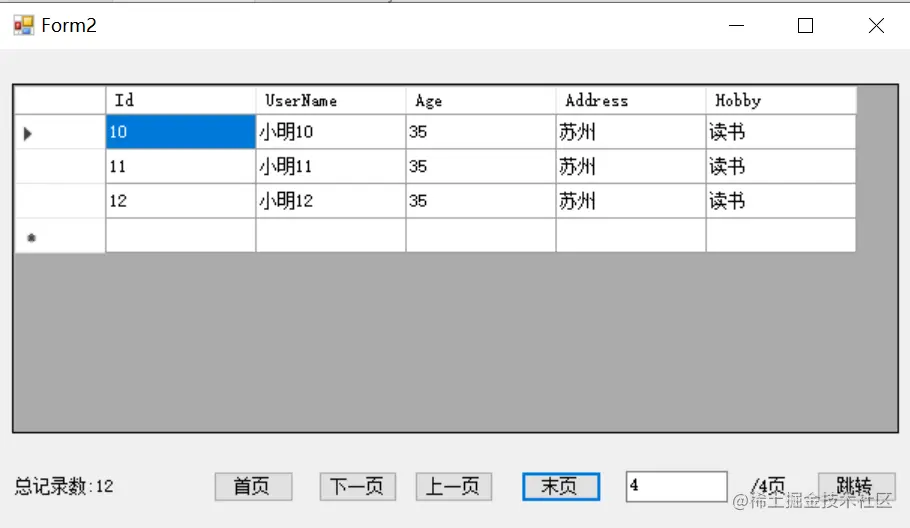Select the 苏州 address cell in row 10

pos(631,132)
